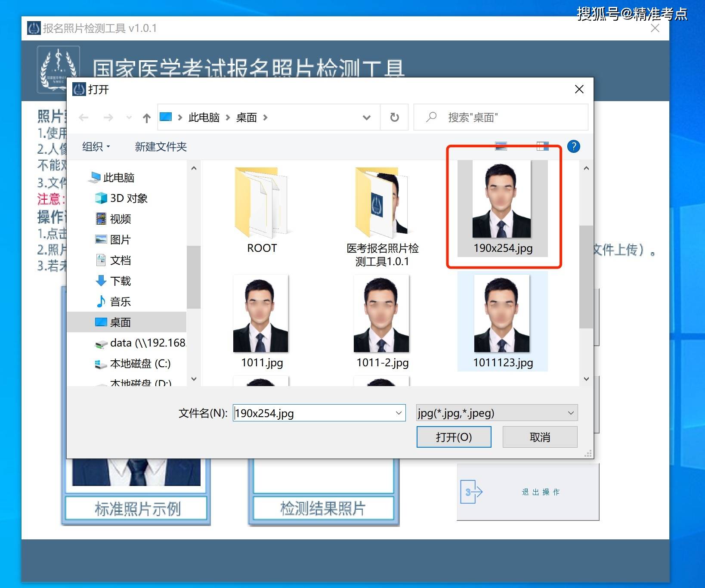Screen dimensions: 705x588
Task: Click the file list scroll down arrow
Action: tap(586, 379)
